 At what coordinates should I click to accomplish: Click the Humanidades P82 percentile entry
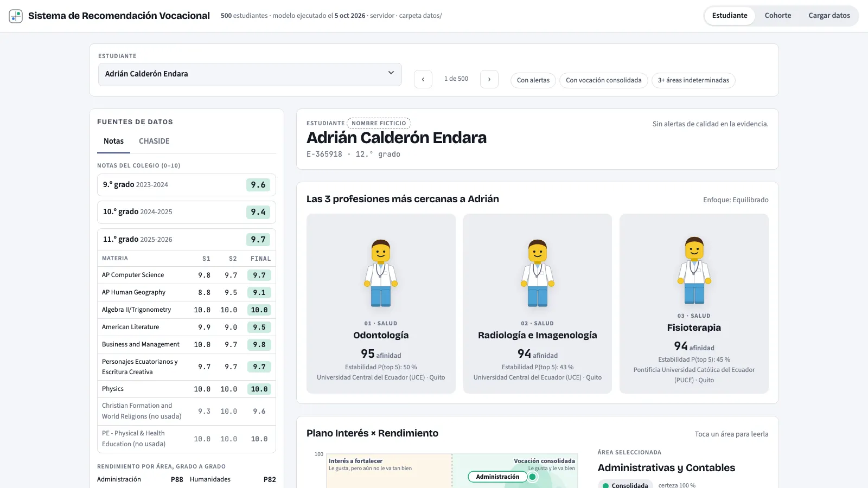233,479
